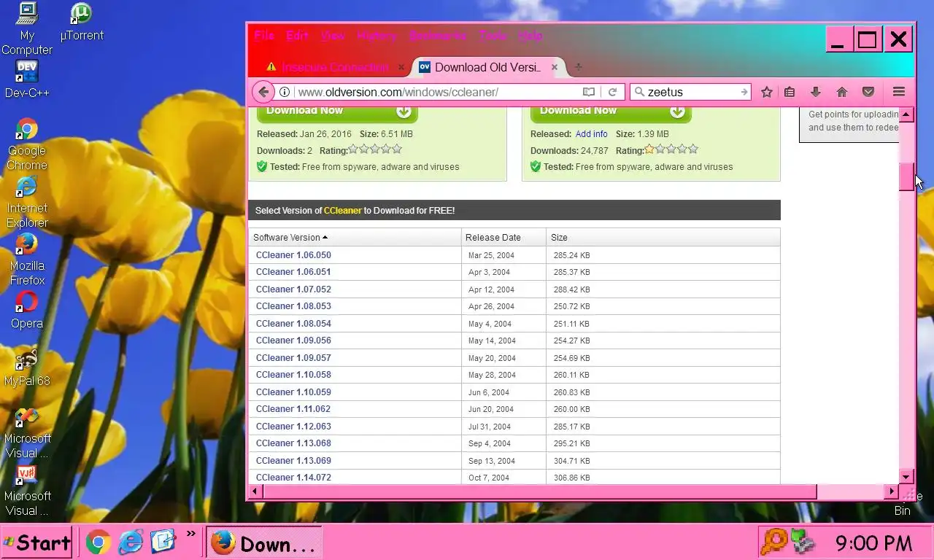Screen dimensions: 934x560
Task: Switch to the Download Old Versi... tab
Action: tap(488, 67)
